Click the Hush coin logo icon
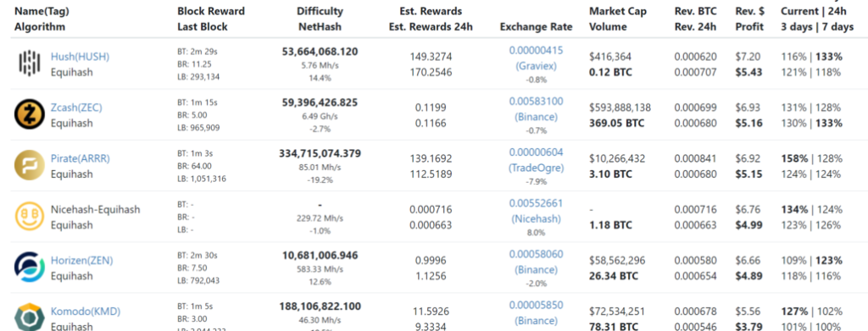Viewport: 868px width, 331px height. 30,63
